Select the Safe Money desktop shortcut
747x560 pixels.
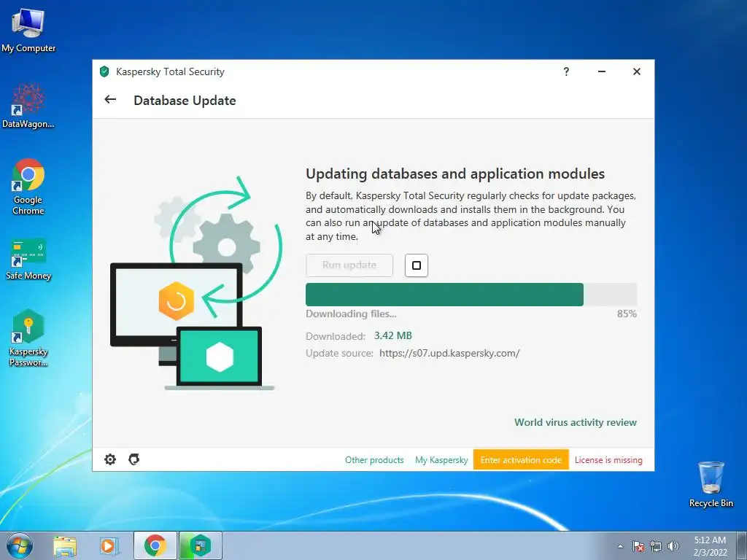click(28, 260)
